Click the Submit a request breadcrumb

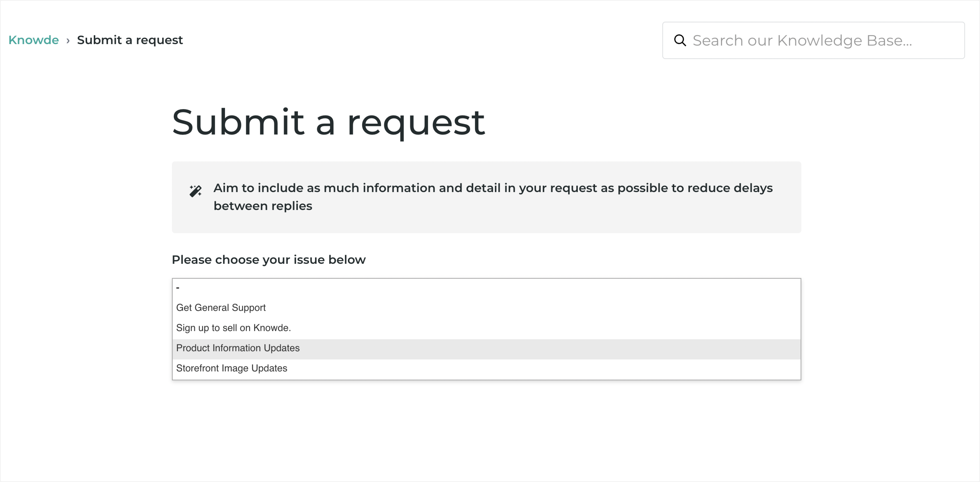coord(130,40)
